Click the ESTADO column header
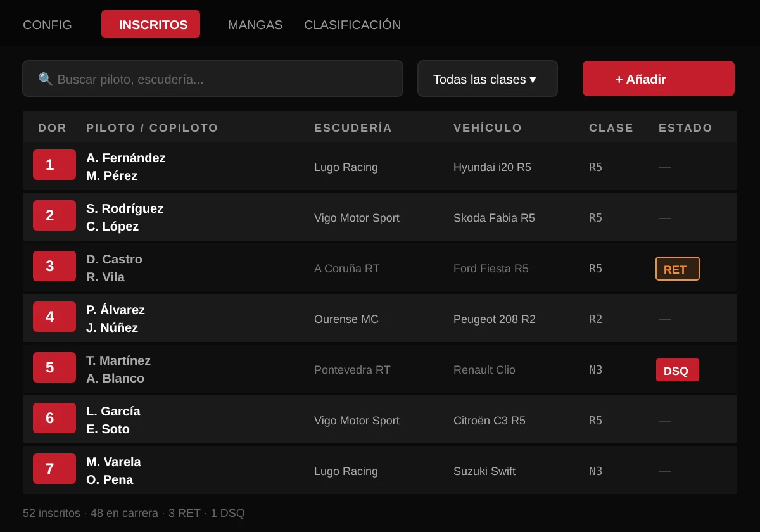The width and height of the screenshot is (760, 532). point(685,128)
